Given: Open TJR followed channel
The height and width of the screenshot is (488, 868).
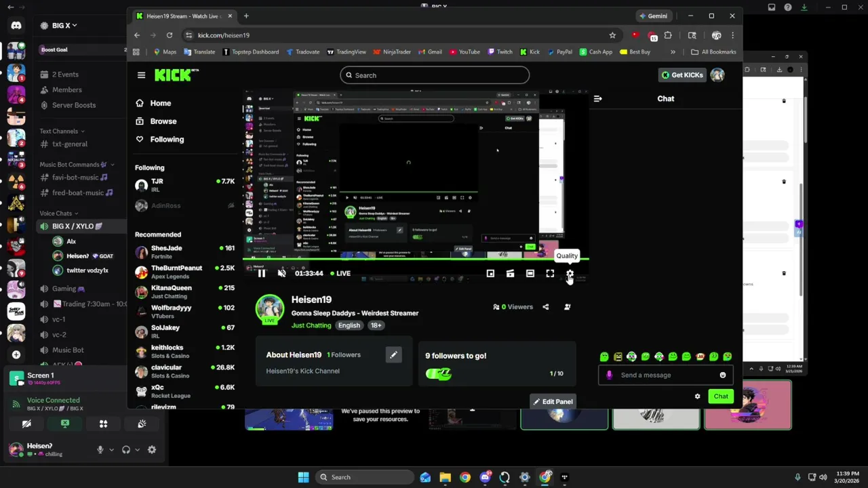Looking at the screenshot, I should point(184,185).
